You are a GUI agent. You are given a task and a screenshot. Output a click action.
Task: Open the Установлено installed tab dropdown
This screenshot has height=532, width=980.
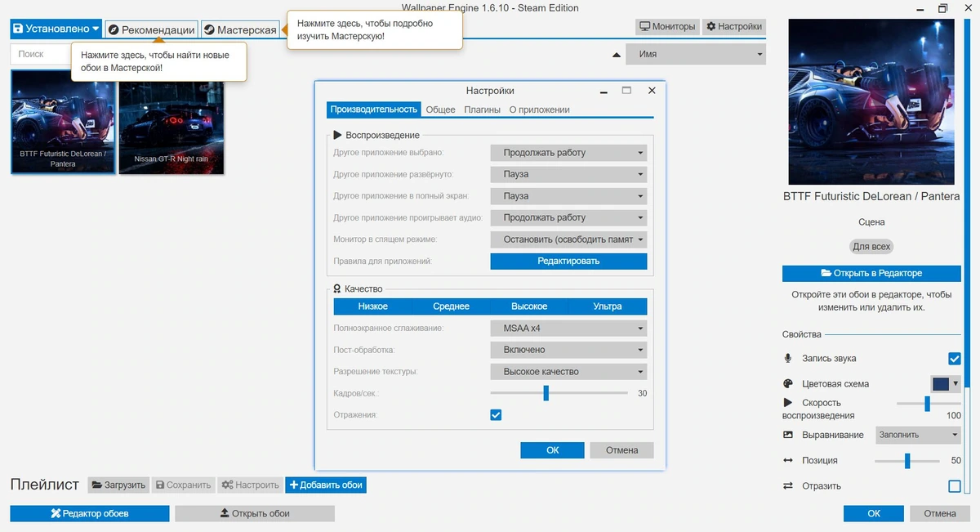click(x=56, y=29)
